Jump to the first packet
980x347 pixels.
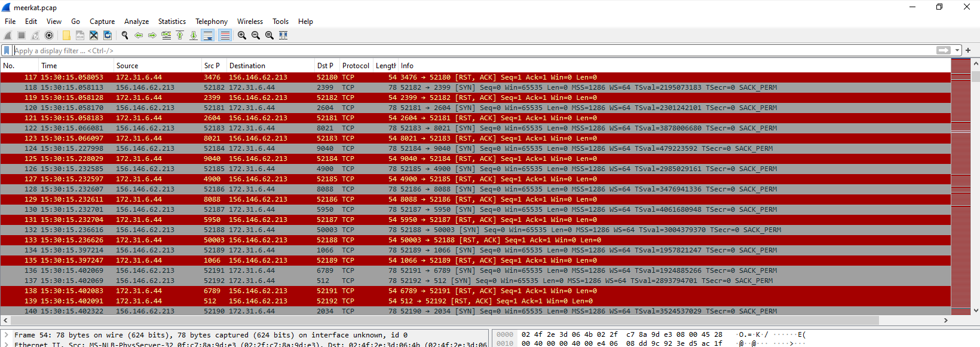(180, 35)
